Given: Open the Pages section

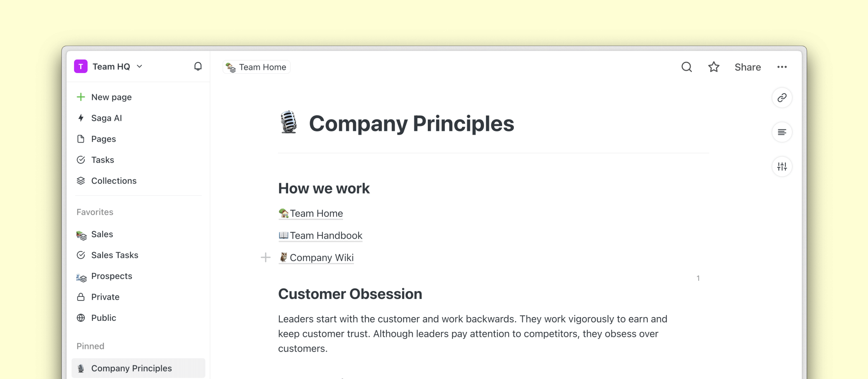Looking at the screenshot, I should pyautogui.click(x=103, y=139).
